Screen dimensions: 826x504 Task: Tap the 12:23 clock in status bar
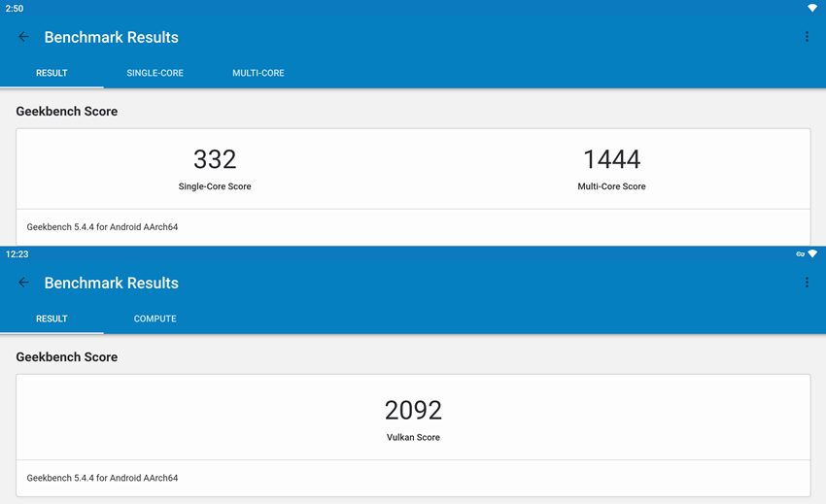17,254
